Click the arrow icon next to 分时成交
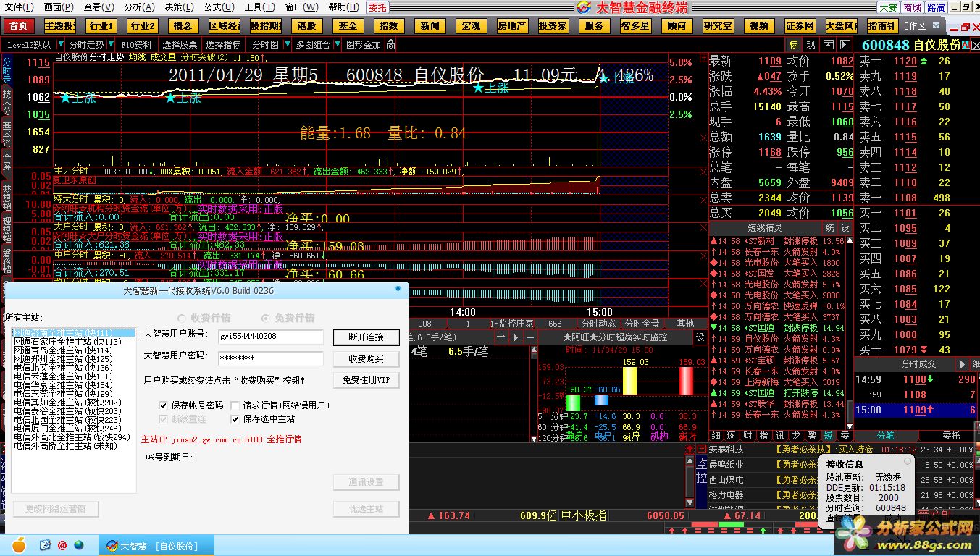Viewport: 980px width, 556px height. click(963, 364)
